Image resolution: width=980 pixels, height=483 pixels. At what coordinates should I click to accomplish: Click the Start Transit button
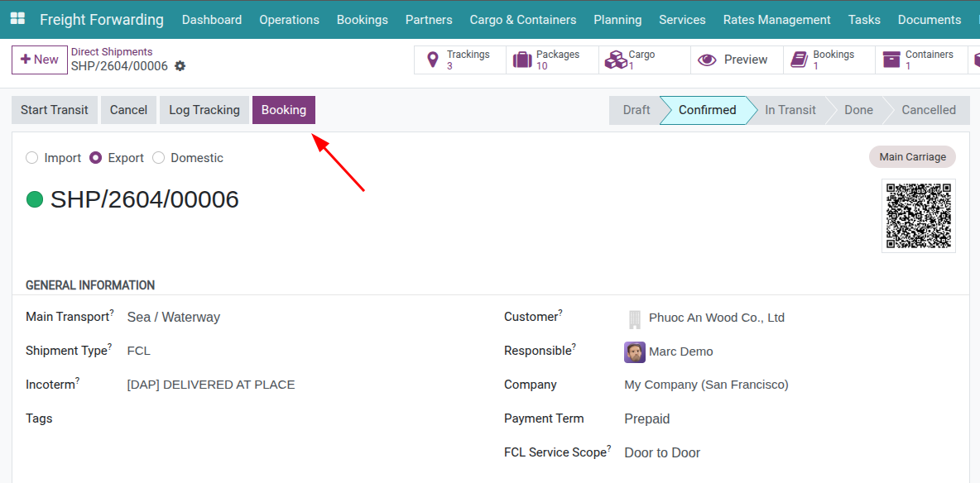point(54,109)
